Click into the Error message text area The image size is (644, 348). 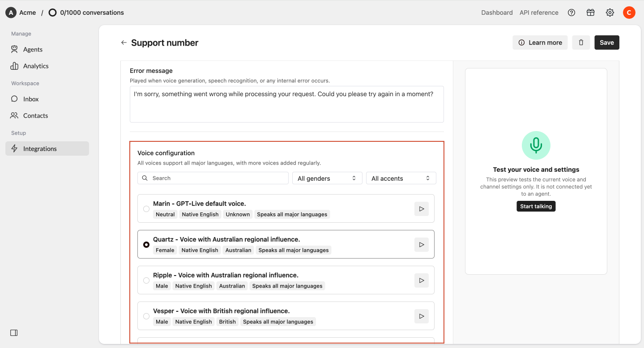coord(287,104)
